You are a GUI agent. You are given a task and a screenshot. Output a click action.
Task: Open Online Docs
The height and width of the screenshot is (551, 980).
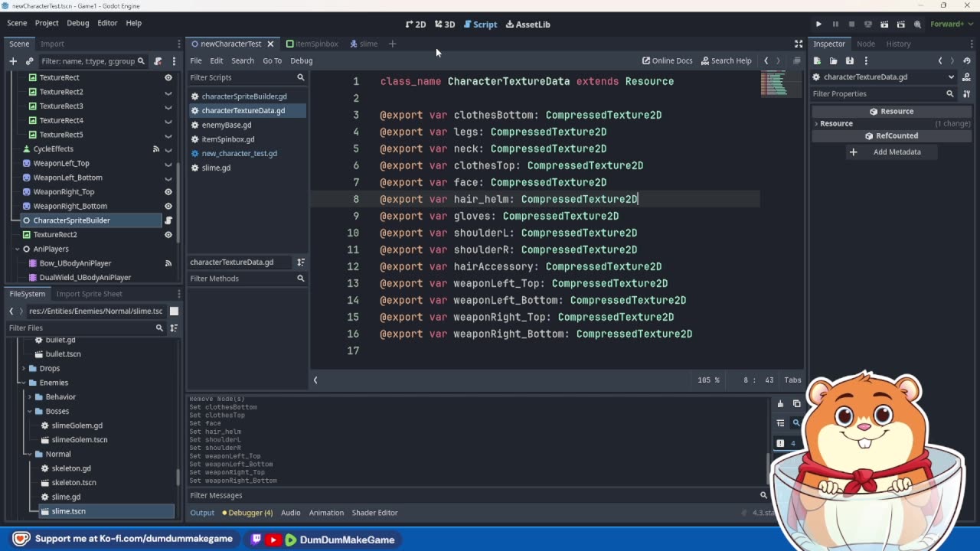coord(667,61)
